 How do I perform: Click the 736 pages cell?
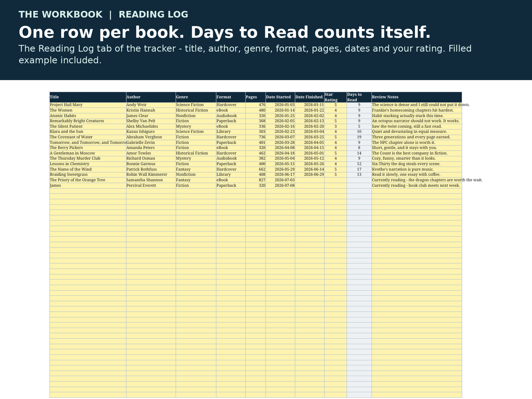click(255, 137)
